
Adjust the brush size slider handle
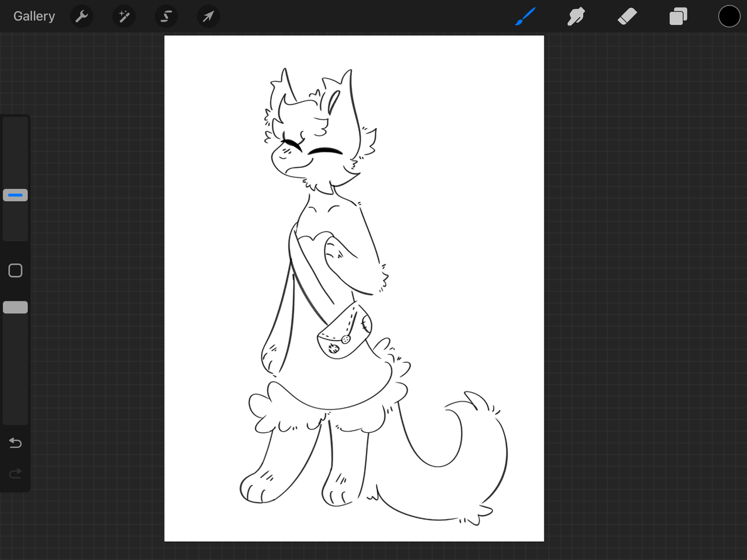click(15, 195)
